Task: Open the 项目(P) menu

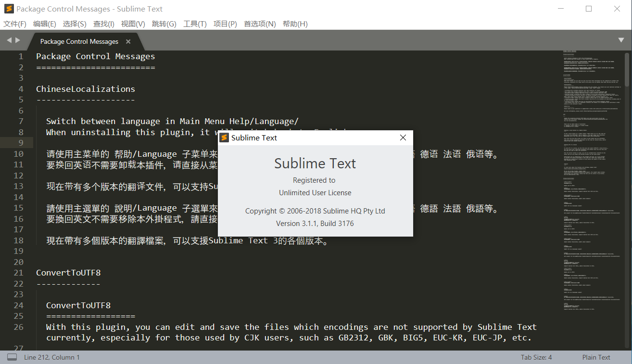Action: tap(225, 24)
